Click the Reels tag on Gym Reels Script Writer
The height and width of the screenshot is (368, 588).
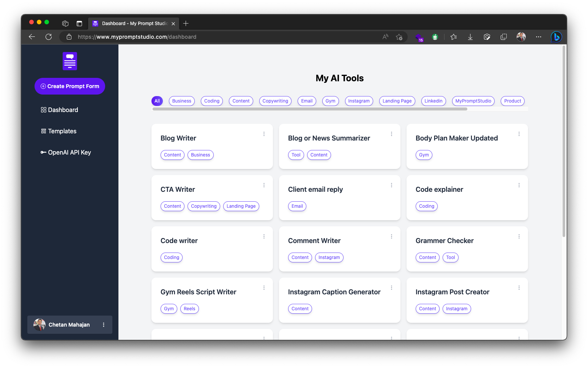(x=189, y=309)
